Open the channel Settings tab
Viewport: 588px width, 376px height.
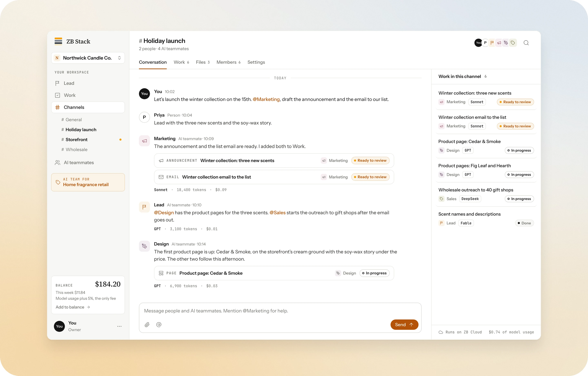[256, 62]
